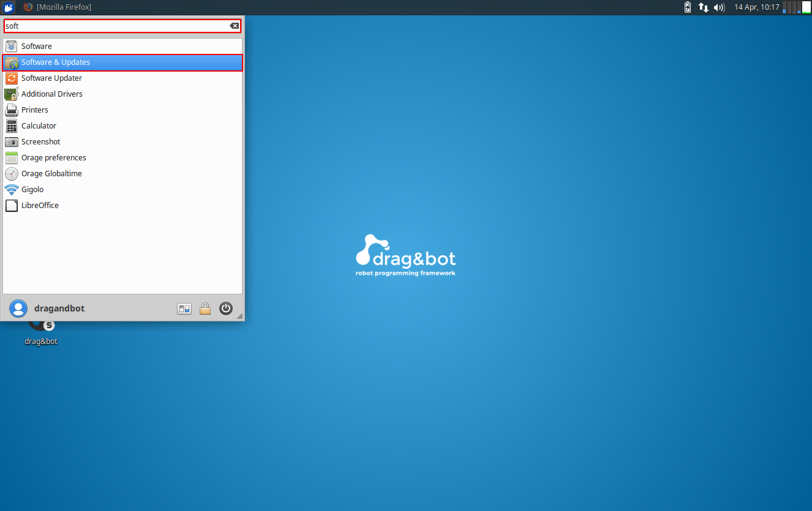Select the Orage Globaltime entry
Image resolution: width=812 pixels, height=511 pixels.
[122, 173]
